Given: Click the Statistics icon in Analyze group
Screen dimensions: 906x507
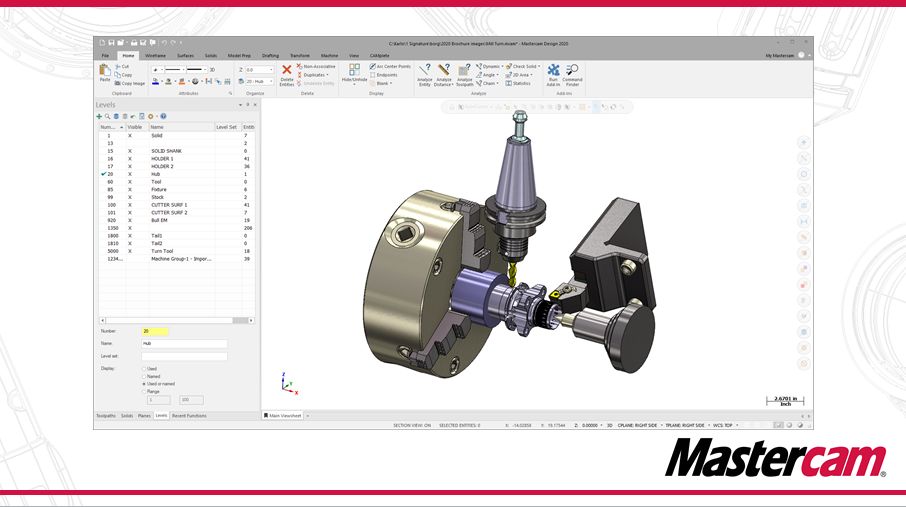Looking at the screenshot, I should [x=508, y=83].
